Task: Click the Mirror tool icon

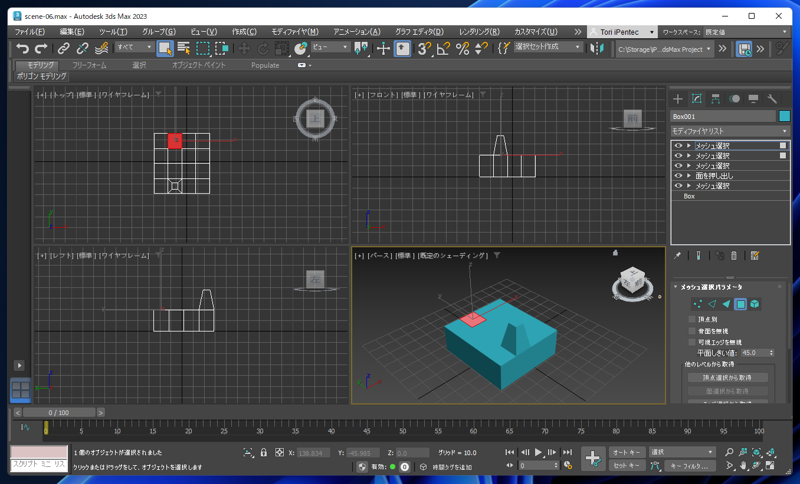Action: 597,48
